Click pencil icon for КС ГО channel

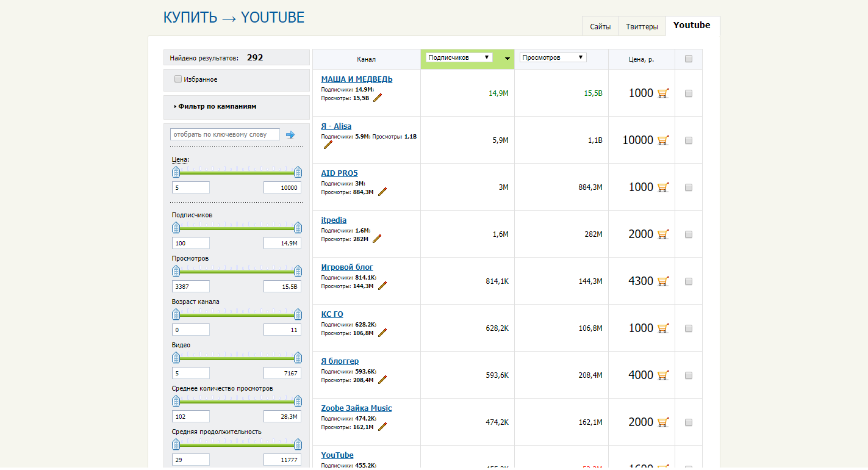[382, 333]
